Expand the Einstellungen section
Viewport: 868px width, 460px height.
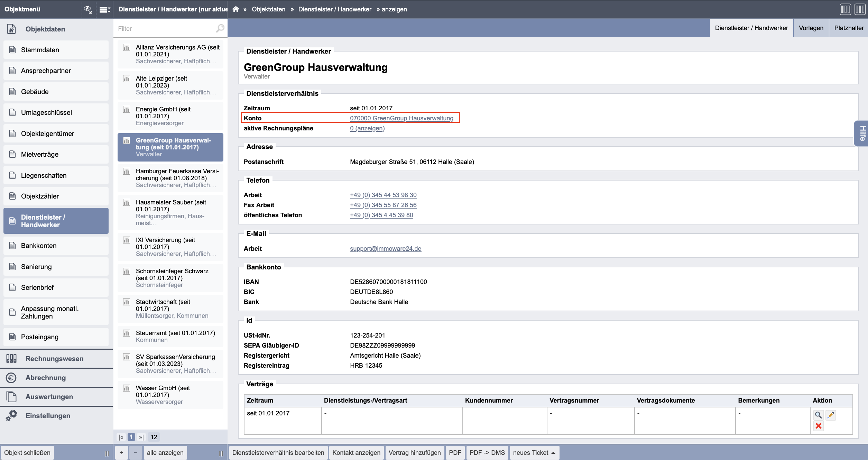56,416
